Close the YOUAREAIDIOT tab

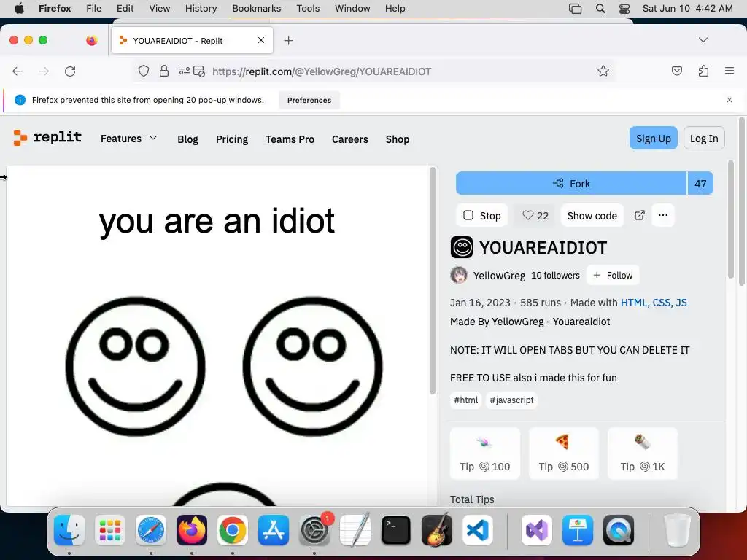click(261, 41)
